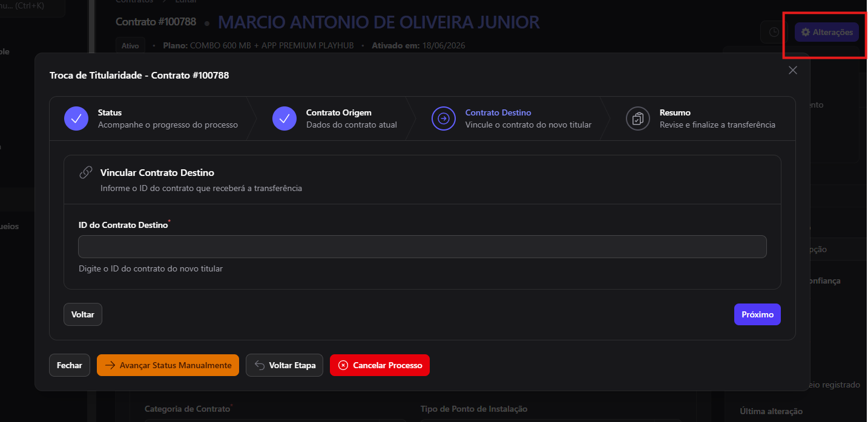Screen dimensions: 868x422
Task: Click the 'ID do Contrato Destino' label
Action: point(123,224)
